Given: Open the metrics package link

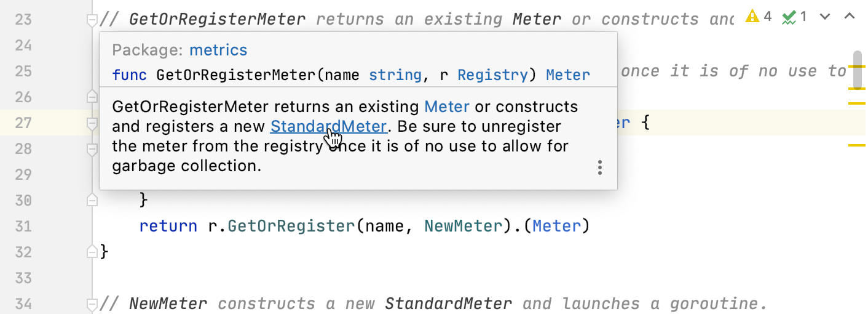Looking at the screenshot, I should (218, 50).
